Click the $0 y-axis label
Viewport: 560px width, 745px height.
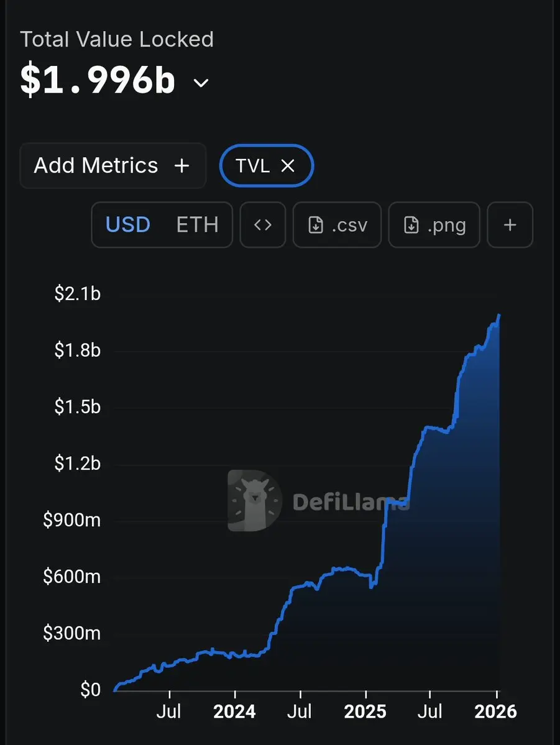(91, 690)
